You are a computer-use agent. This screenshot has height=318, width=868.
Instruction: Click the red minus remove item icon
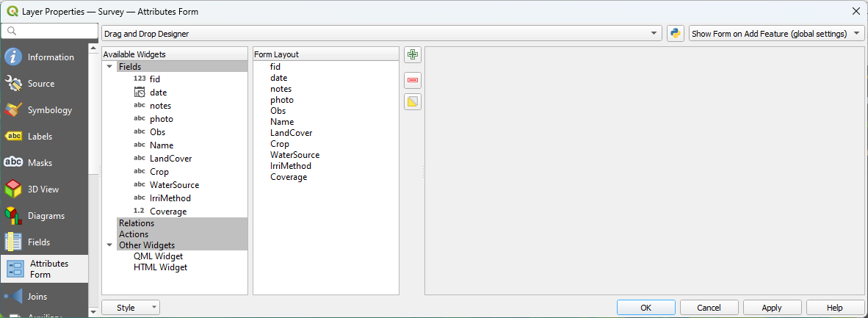(x=413, y=79)
